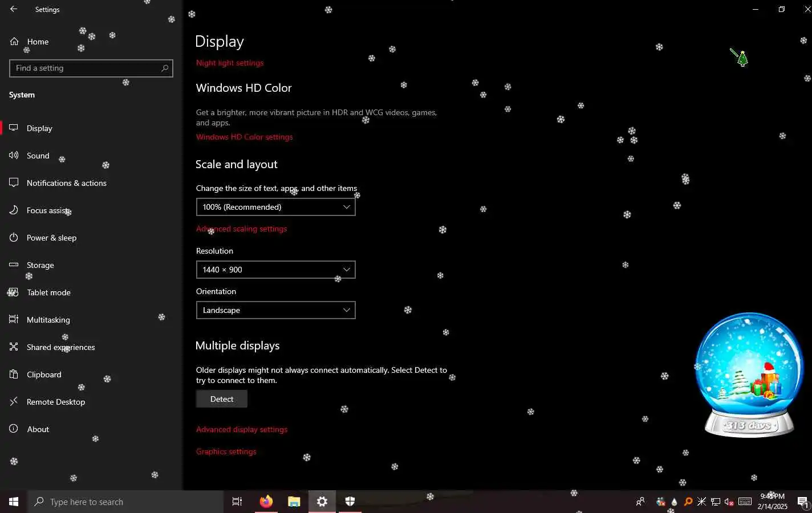Open the People icon in taskbar
Screen dimensions: 812x513
click(x=640, y=502)
